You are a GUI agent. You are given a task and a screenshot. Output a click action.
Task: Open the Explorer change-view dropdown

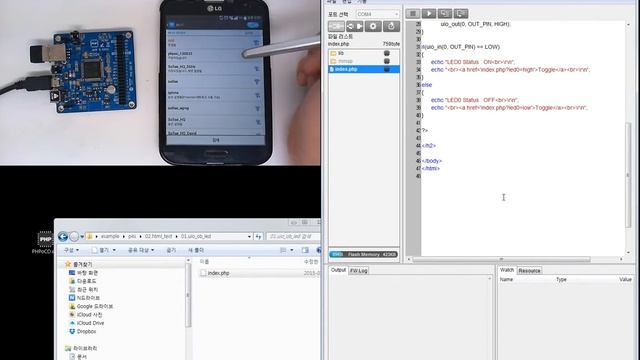(291, 250)
